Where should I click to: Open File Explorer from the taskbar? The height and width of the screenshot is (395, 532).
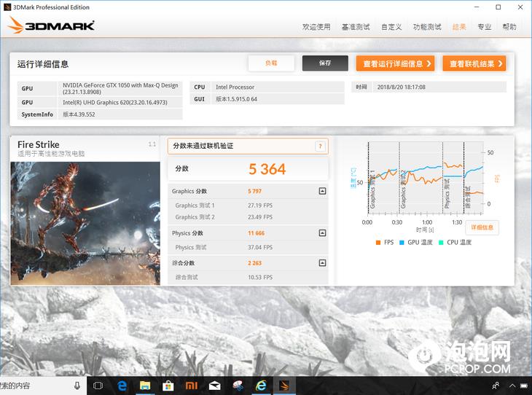coord(145,386)
